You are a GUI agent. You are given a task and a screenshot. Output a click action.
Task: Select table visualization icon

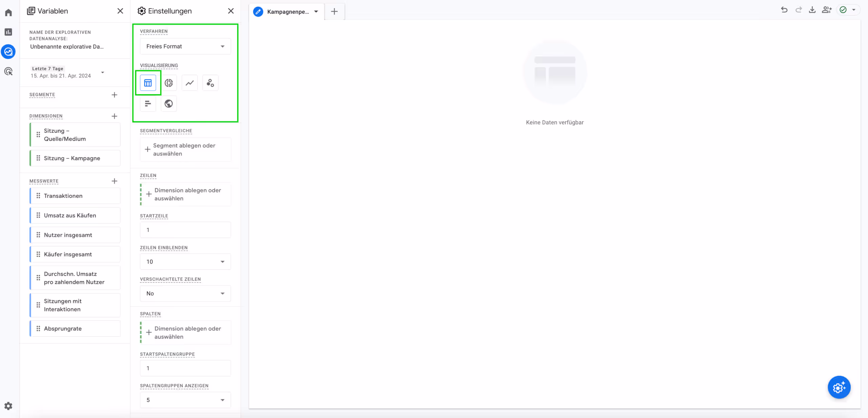click(x=148, y=83)
